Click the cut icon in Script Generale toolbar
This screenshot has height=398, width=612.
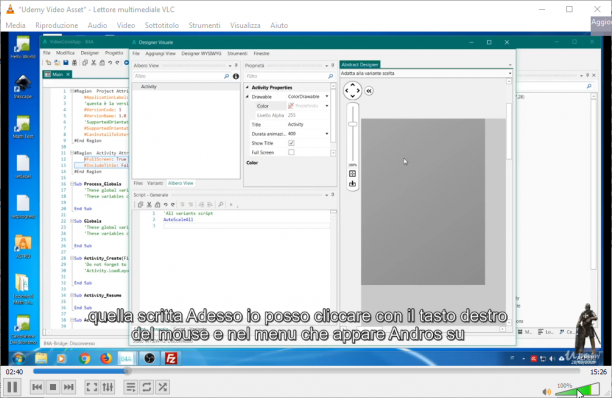(x=149, y=204)
